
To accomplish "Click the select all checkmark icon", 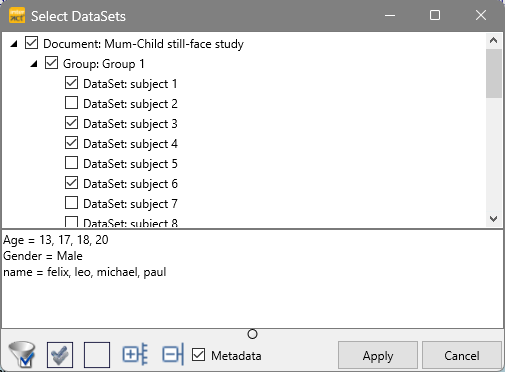I will point(60,355).
